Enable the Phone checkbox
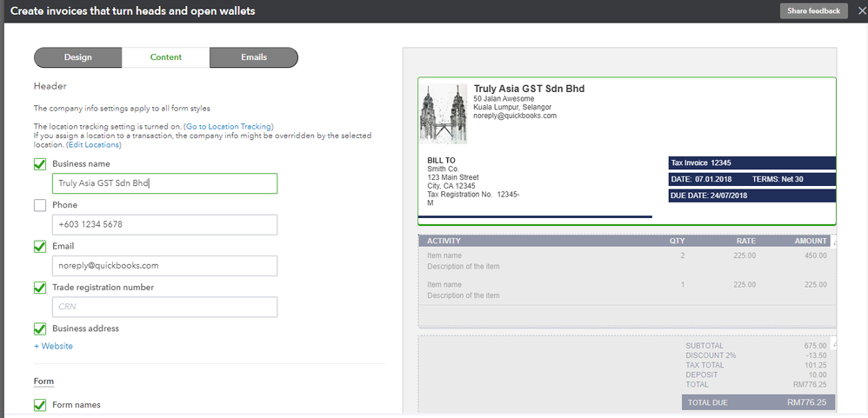The width and height of the screenshot is (868, 418). point(40,205)
